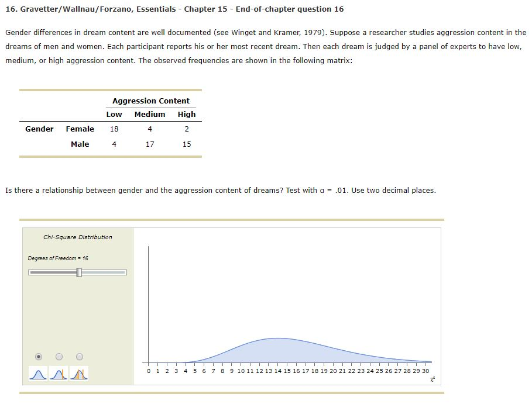
Task: Click the Chi-Square Distribution title
Action: pos(78,237)
